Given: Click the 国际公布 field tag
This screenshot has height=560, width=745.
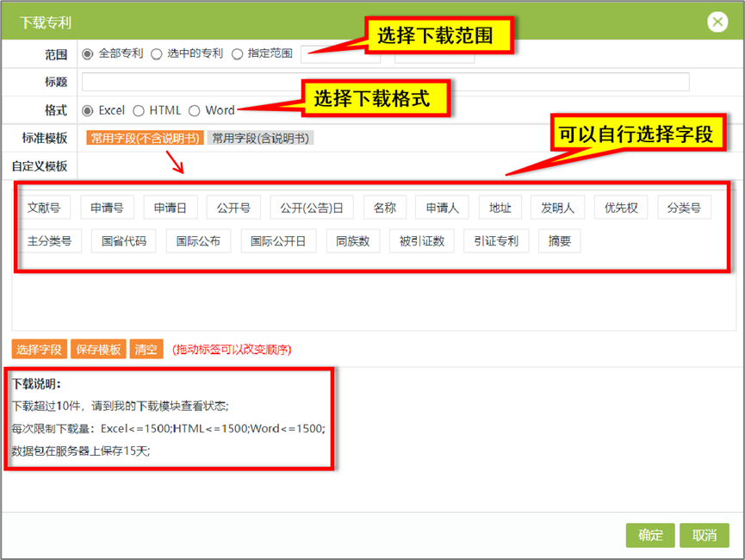Looking at the screenshot, I should [198, 240].
